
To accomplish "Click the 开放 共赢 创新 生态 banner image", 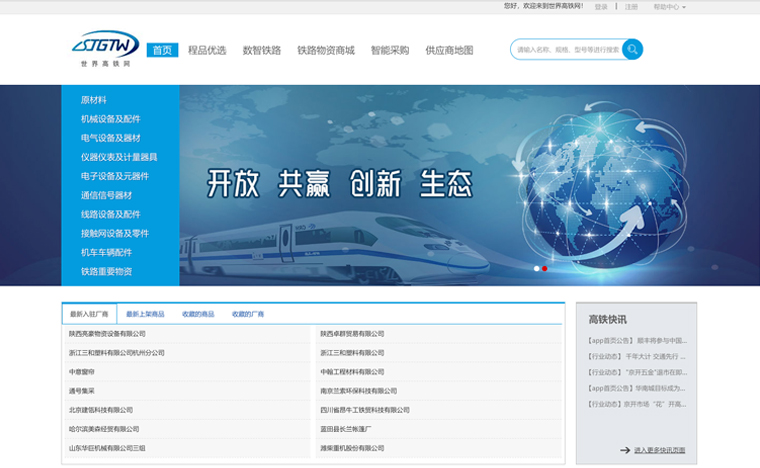I will [340, 184].
